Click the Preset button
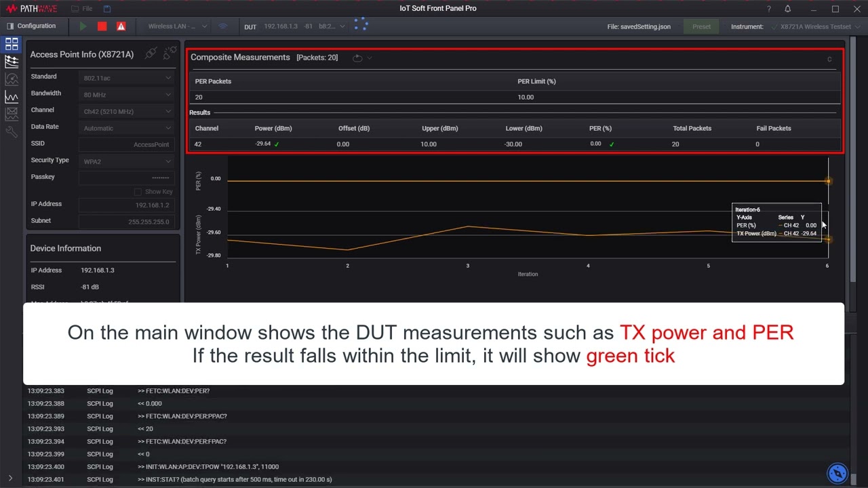The image size is (868, 488). point(702,26)
